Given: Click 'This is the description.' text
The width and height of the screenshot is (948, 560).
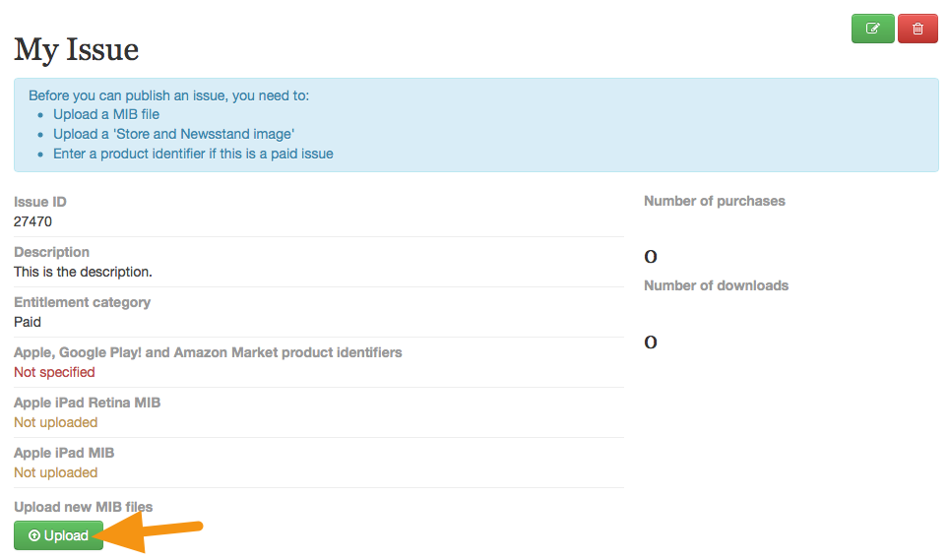Looking at the screenshot, I should (x=83, y=272).
